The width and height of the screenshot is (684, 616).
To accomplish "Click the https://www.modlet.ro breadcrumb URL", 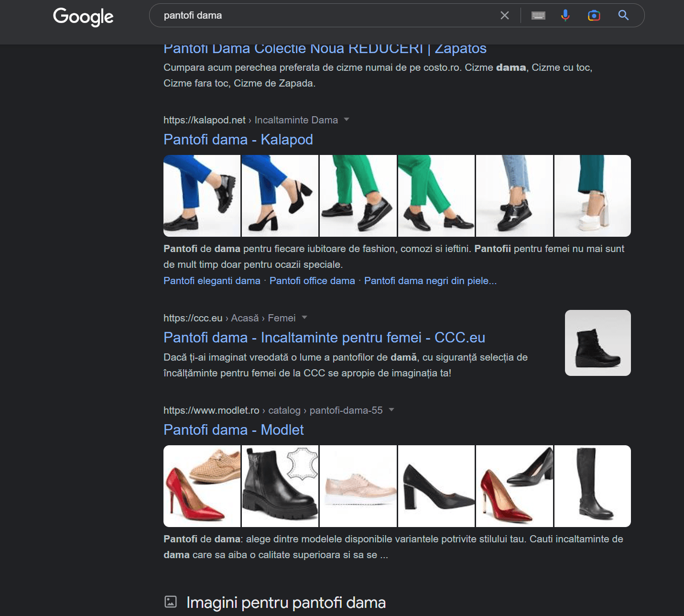I will point(211,410).
